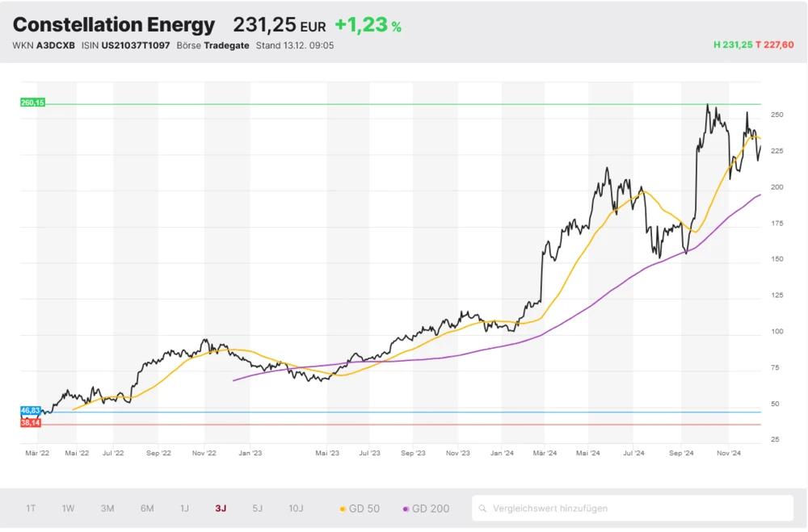This screenshot has height=532, width=808.
Task: Open the 1J chart view
Action: pos(183,508)
